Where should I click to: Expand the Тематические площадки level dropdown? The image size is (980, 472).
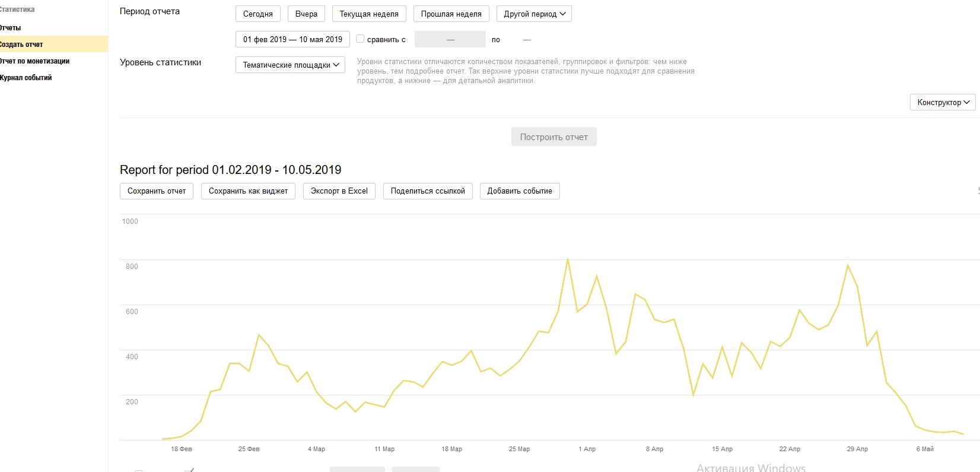point(290,65)
